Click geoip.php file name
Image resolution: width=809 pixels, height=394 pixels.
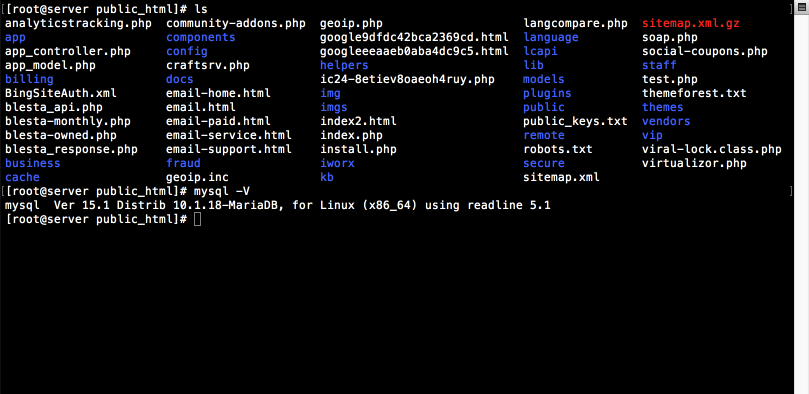click(x=351, y=24)
